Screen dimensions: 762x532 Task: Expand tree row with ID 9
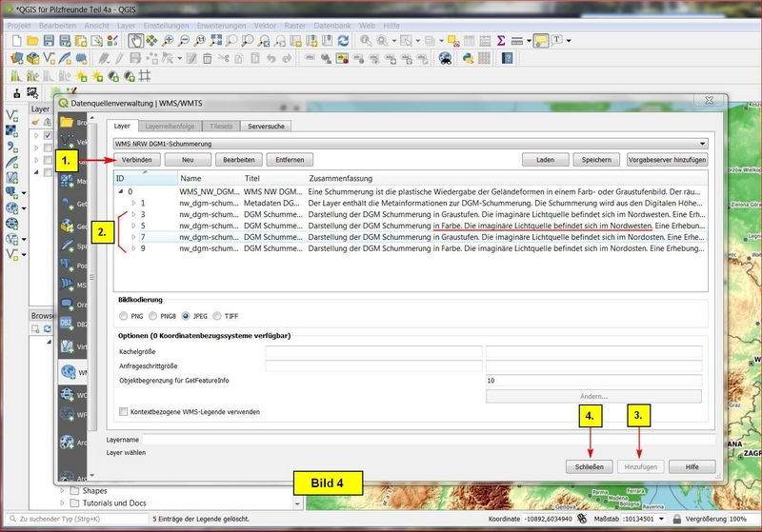pos(133,248)
